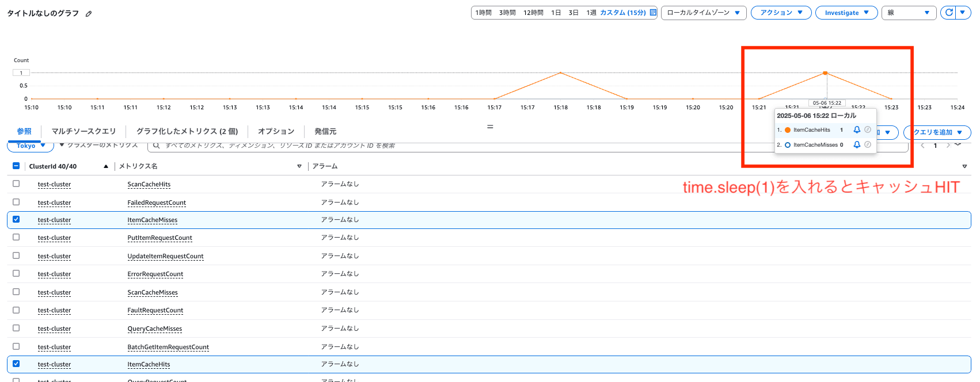Uncheck the ItemCacheHits row checkbox
Screen dimensions: 980x382
(x=16, y=364)
